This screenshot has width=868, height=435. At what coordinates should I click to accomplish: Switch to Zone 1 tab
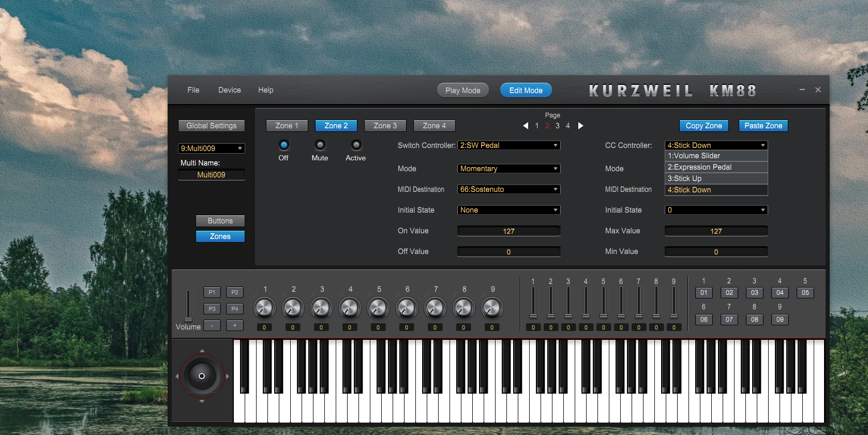click(287, 126)
